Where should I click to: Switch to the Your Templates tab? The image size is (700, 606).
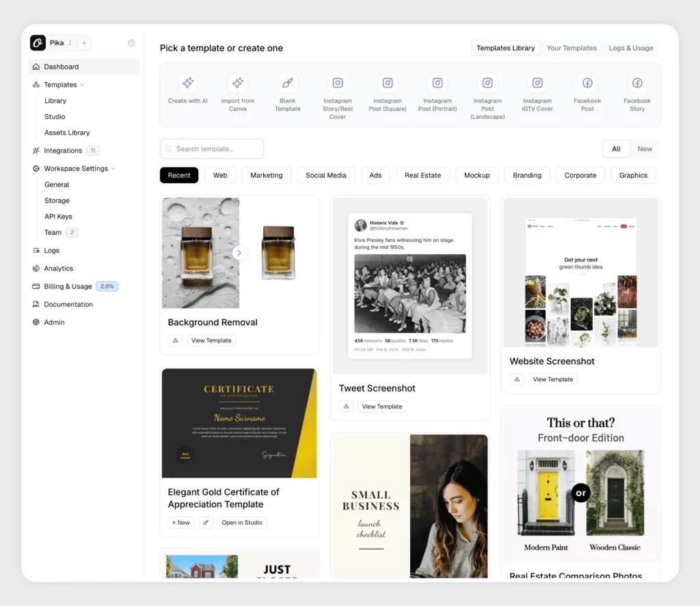click(571, 48)
